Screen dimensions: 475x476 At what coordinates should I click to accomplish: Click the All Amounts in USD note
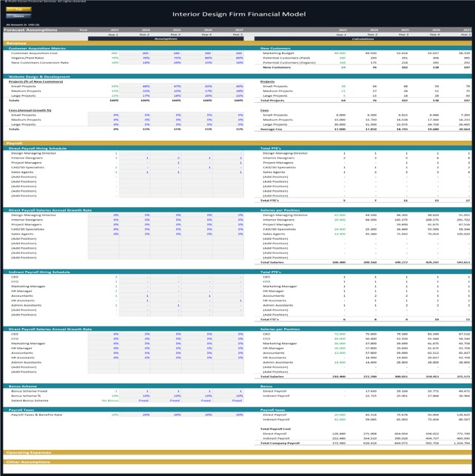23,24
